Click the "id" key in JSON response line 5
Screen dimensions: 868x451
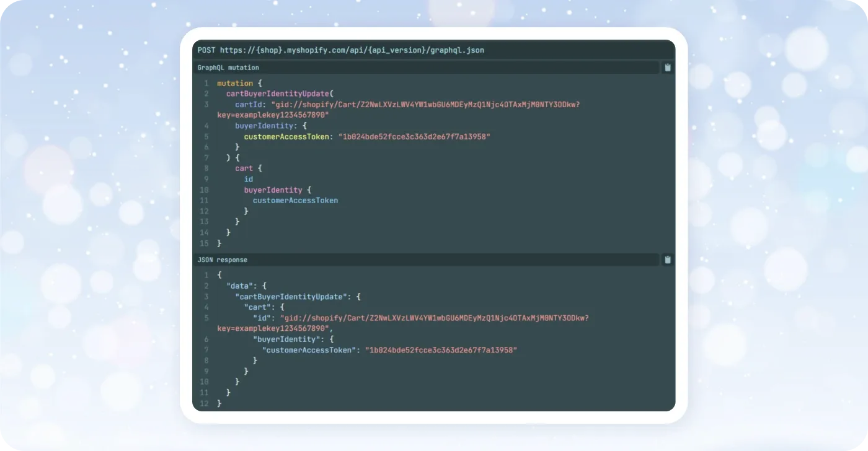coord(262,318)
